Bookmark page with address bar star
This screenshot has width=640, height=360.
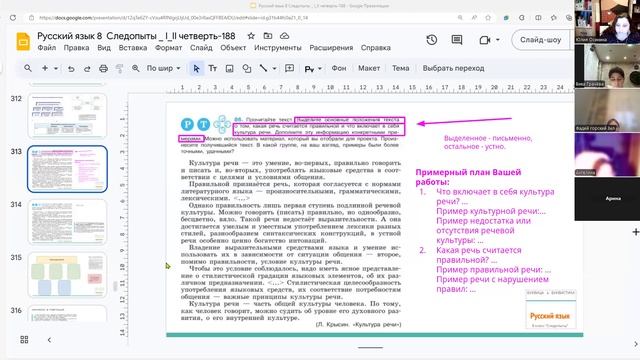tap(488, 18)
